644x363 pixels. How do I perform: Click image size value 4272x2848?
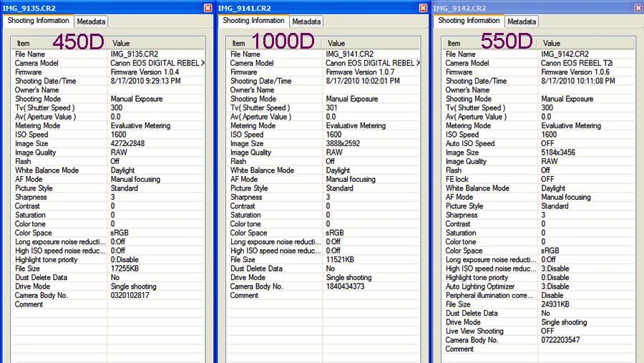(x=127, y=143)
